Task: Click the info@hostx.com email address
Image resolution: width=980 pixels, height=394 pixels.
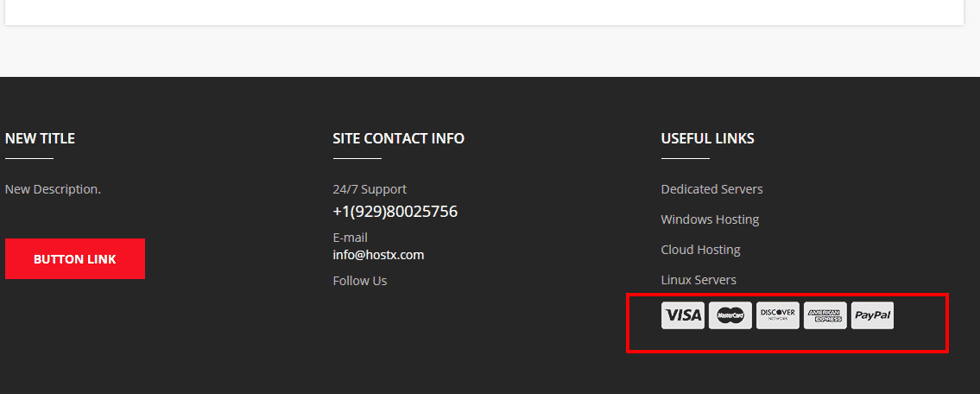Action: pos(378,255)
